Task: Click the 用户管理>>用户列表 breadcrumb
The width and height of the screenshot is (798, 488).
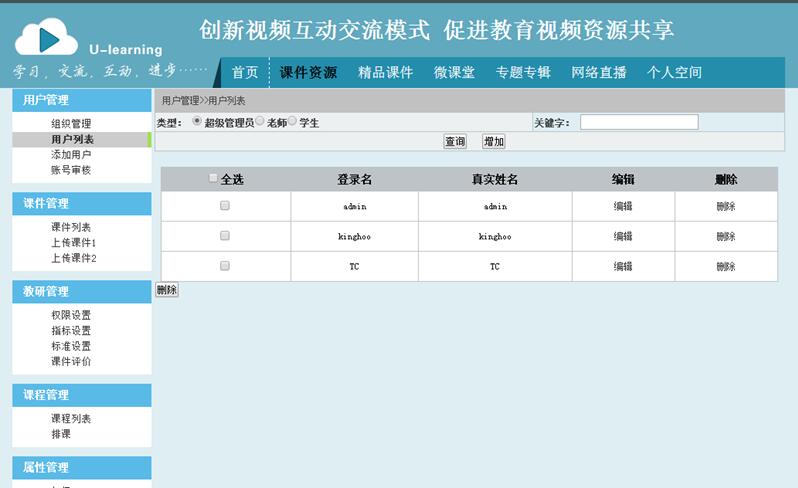Action: click(x=204, y=101)
